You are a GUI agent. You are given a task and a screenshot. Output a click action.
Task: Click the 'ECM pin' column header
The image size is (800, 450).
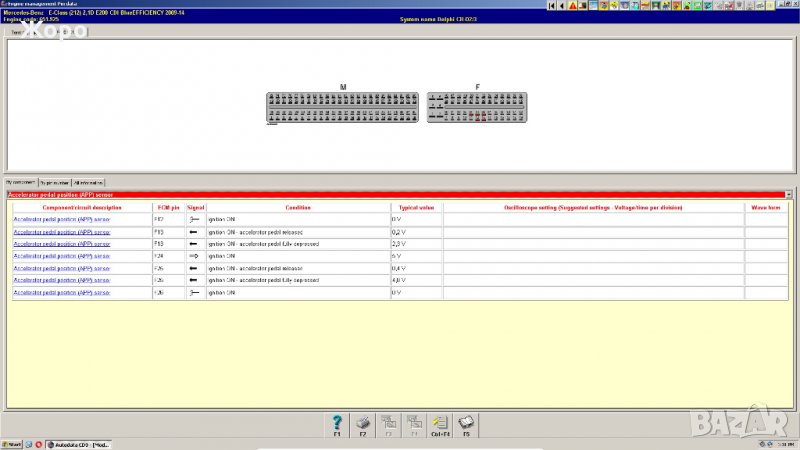click(x=167, y=206)
